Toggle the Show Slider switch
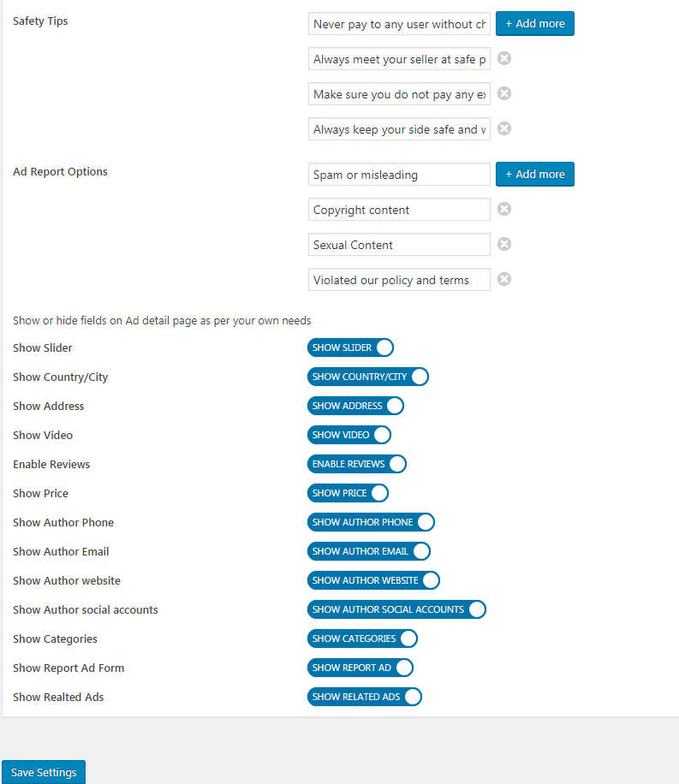This screenshot has width=679, height=784. (x=350, y=347)
